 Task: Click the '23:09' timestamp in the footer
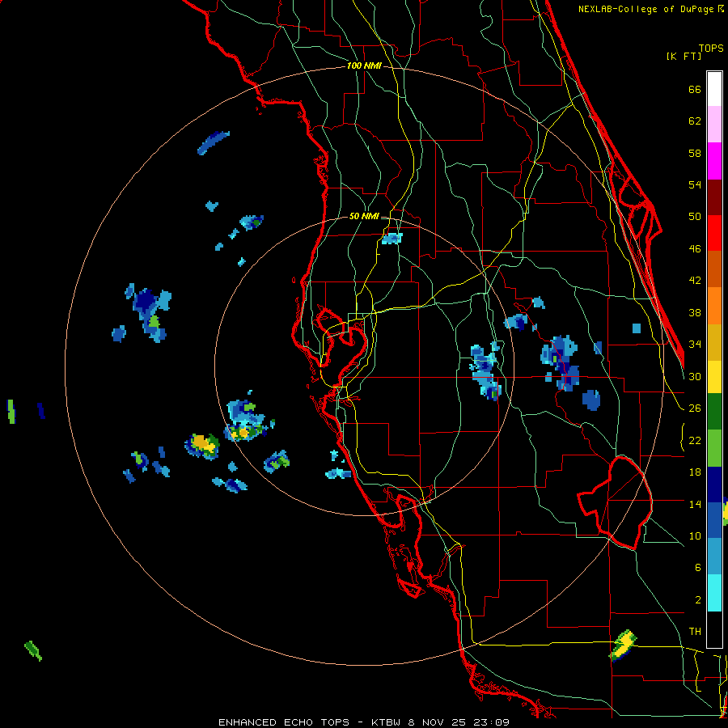(x=491, y=722)
